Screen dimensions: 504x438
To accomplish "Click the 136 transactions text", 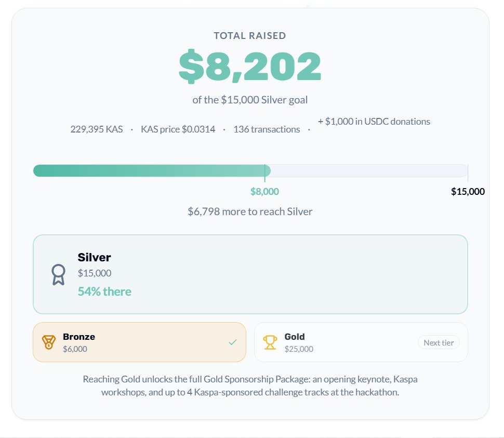I will 267,129.
